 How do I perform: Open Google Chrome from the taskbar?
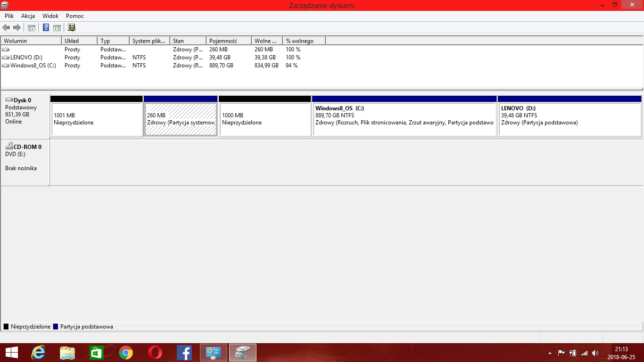(125, 353)
